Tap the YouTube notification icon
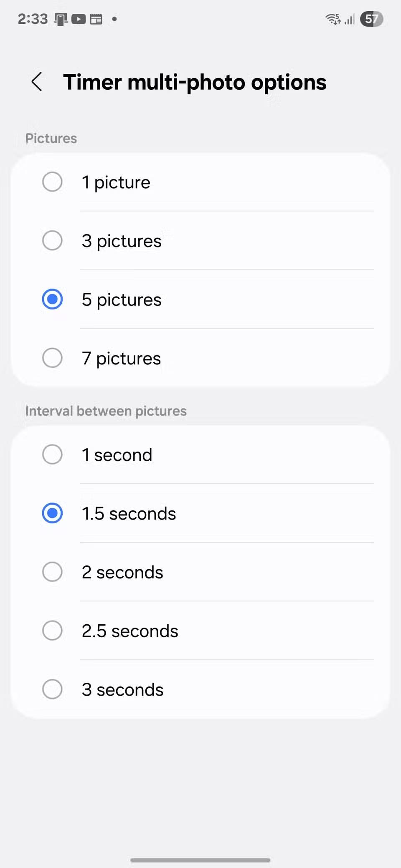The image size is (401, 868). 78,19
